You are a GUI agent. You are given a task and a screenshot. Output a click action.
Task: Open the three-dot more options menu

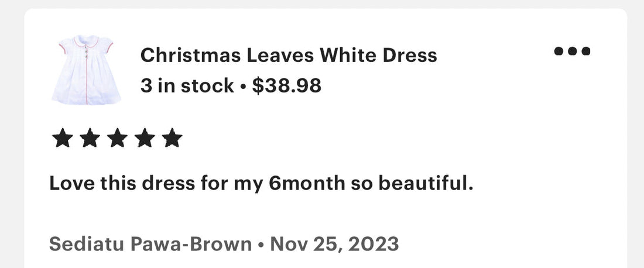[x=572, y=51]
